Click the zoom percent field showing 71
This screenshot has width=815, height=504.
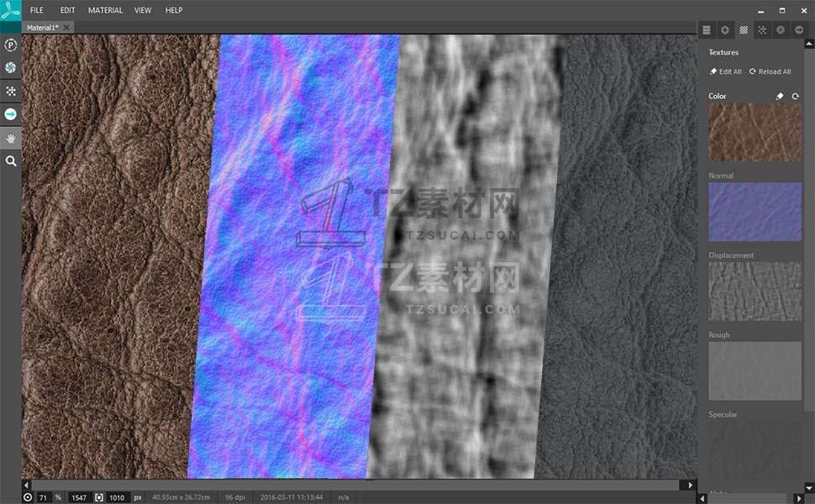44,497
